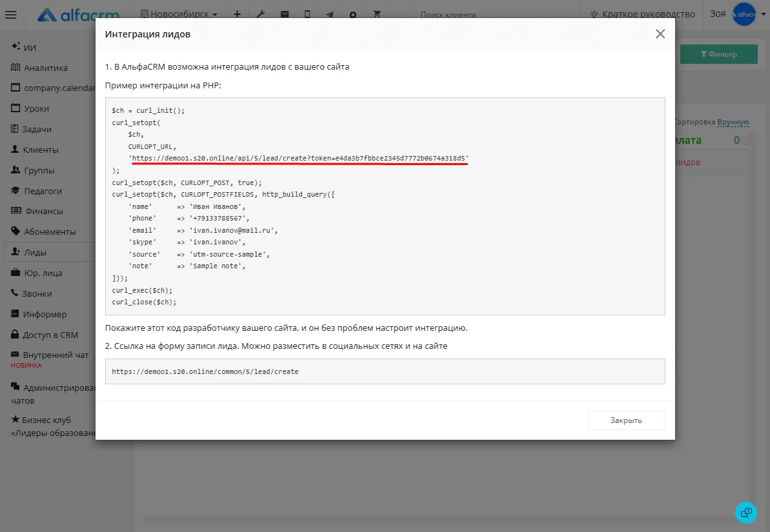Image resolution: width=770 pixels, height=532 pixels.
Task: Open ИИ in the sidebar
Action: tap(24, 47)
